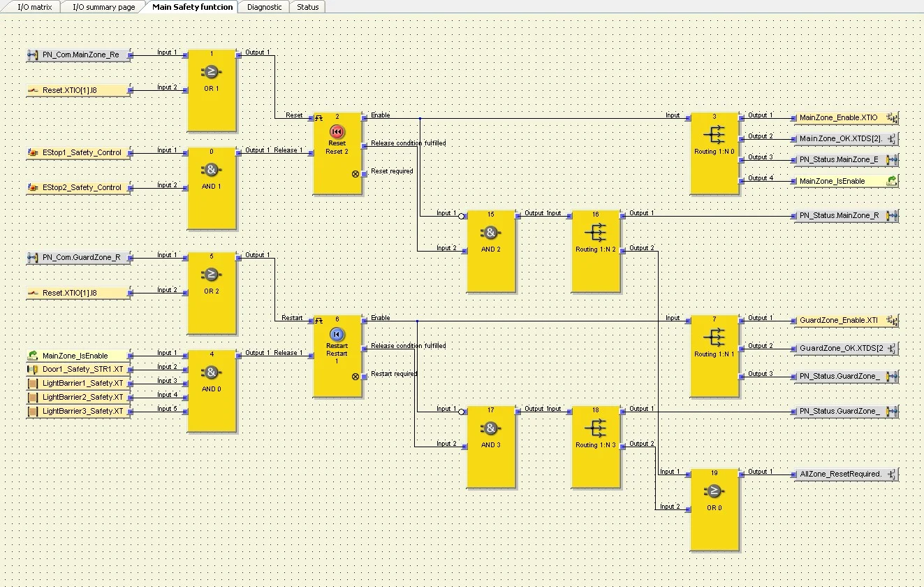Select the Door1_Safety_STR1 input element
Image resolution: width=924 pixels, height=587 pixels.
tap(78, 369)
